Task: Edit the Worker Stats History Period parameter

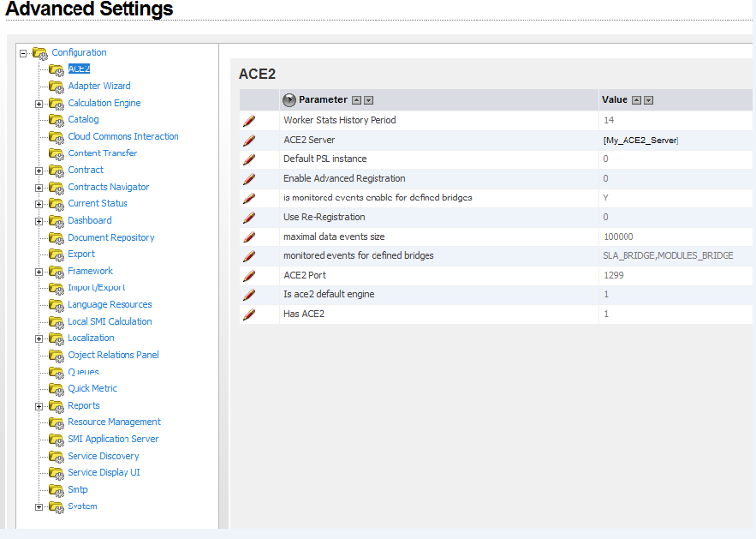Action: [249, 121]
